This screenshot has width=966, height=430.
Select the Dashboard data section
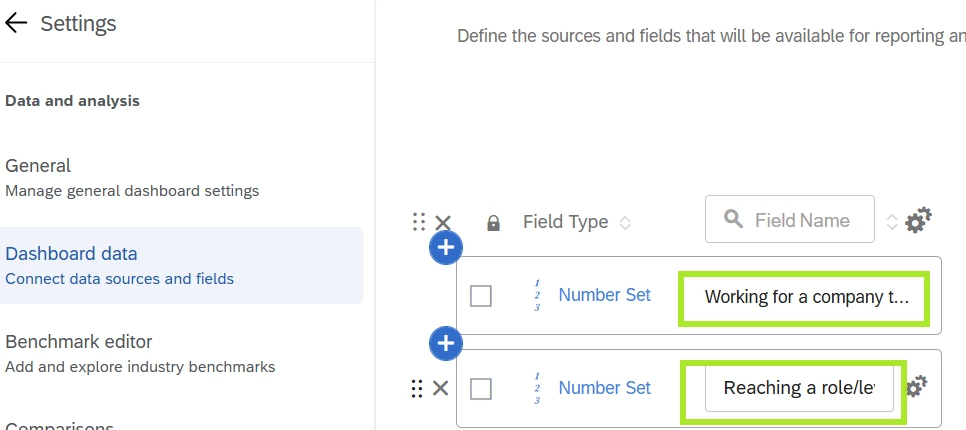coord(71,254)
